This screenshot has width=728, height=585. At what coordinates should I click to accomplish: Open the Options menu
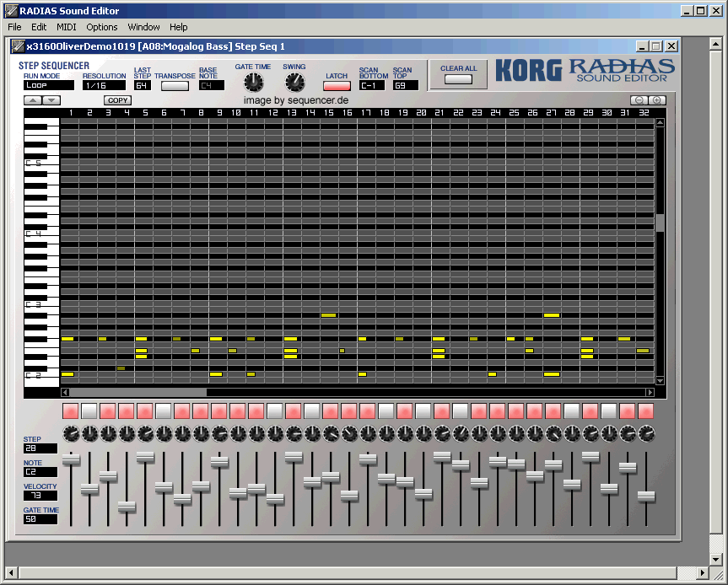click(x=102, y=27)
